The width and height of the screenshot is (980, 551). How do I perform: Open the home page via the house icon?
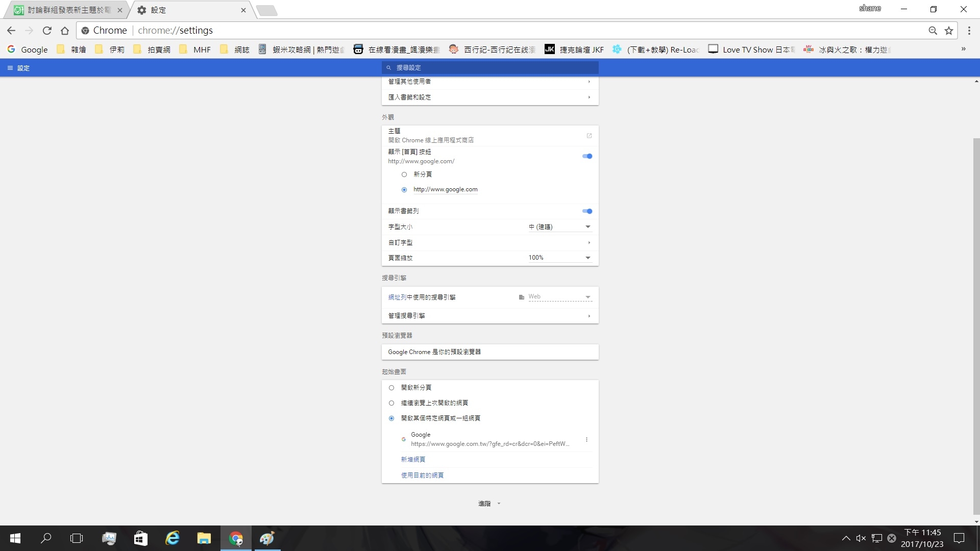pyautogui.click(x=65, y=31)
